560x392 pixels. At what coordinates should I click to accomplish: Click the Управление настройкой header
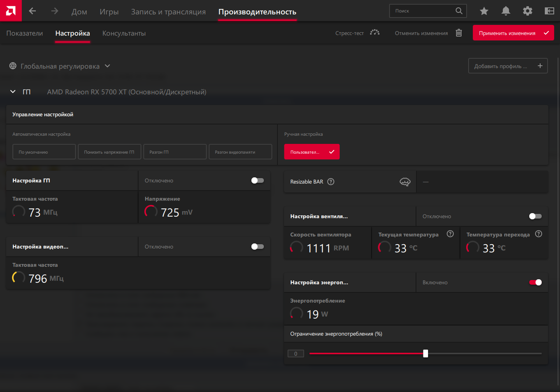(x=43, y=114)
